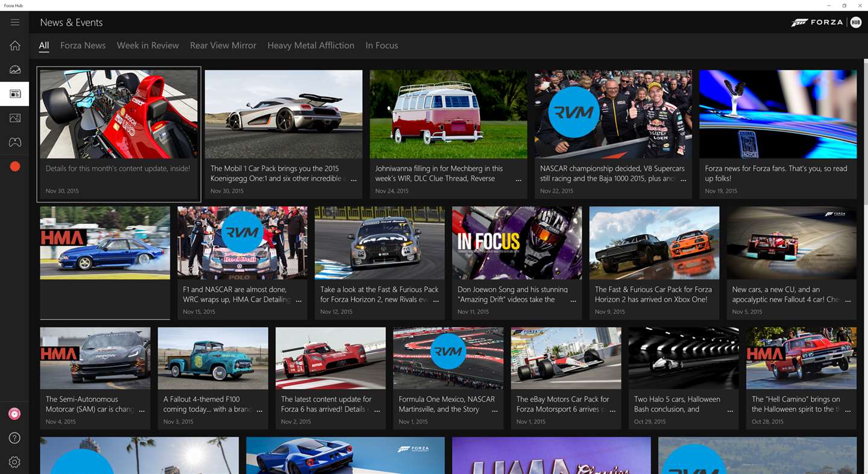Image resolution: width=868 pixels, height=474 pixels.
Task: Go to Home in sidebar
Action: [x=14, y=46]
